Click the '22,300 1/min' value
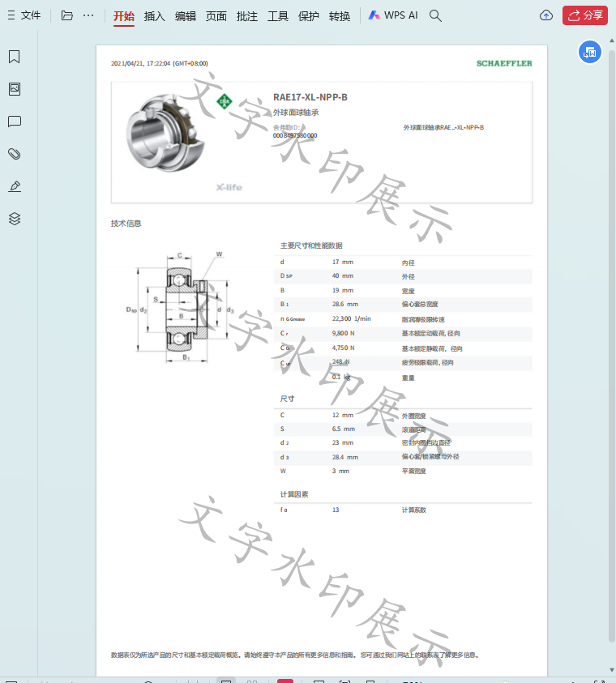Viewport: 616px width, 683px height. (351, 319)
